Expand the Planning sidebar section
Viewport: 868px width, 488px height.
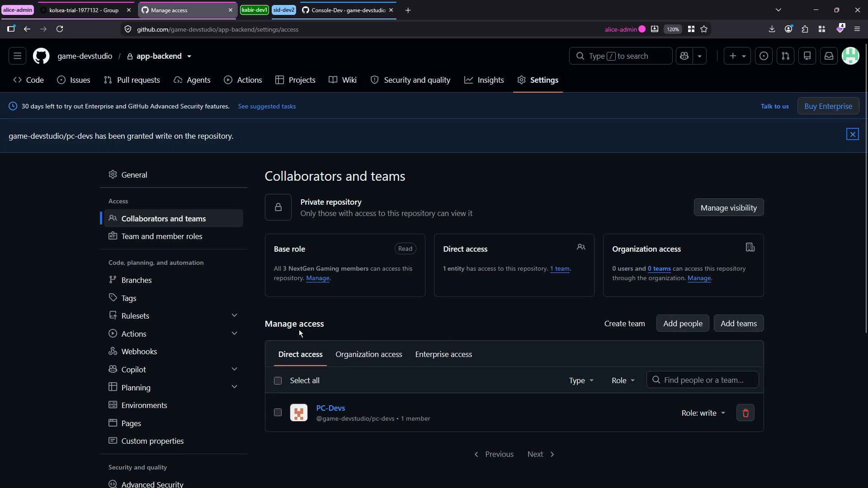(234, 387)
